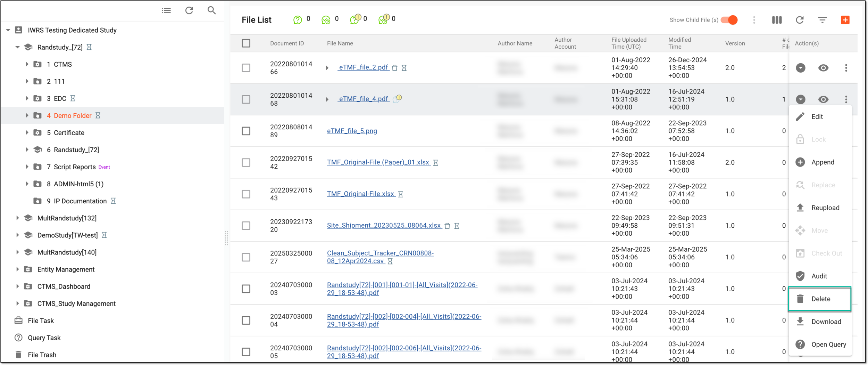
Task: Open more options for eTMF_file_4.pdf row
Action: click(846, 99)
